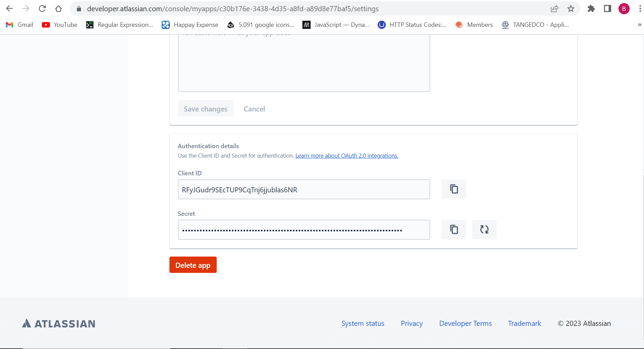Viewport: 644px width, 349px height.
Task: Bookmark this page with the star icon
Action: 571,8
